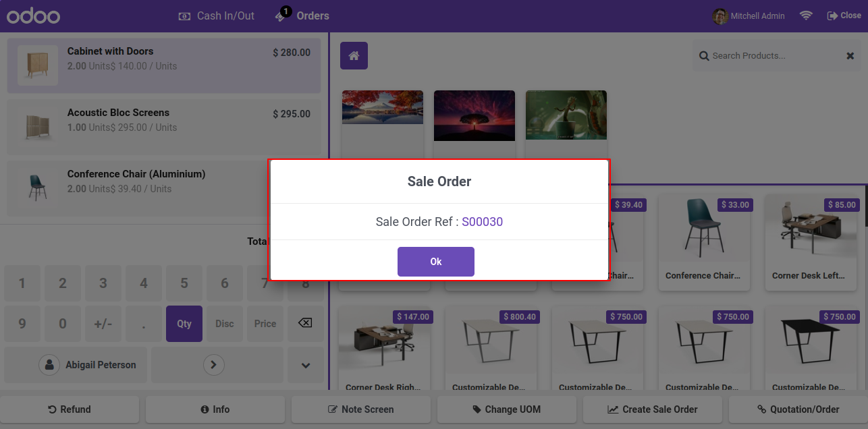This screenshot has width=868, height=429.
Task: Select the Qty numpad mode
Action: click(184, 323)
